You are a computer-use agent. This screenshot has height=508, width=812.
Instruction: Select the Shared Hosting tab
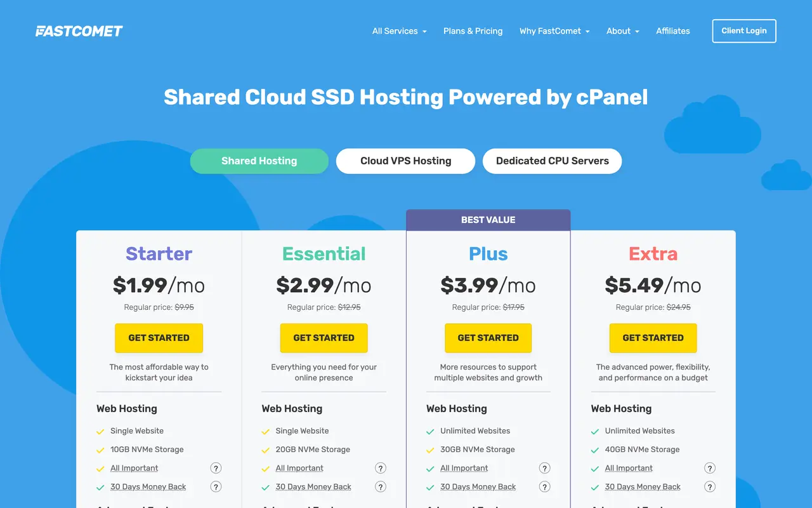pos(259,161)
